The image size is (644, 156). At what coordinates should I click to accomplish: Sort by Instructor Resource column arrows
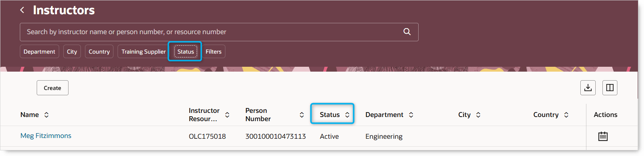(227, 115)
